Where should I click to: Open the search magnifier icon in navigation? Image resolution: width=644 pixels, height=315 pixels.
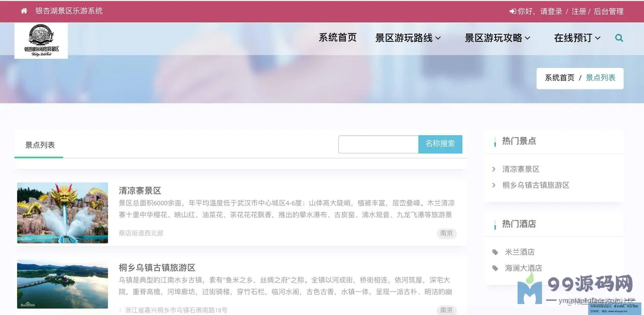[x=619, y=38]
